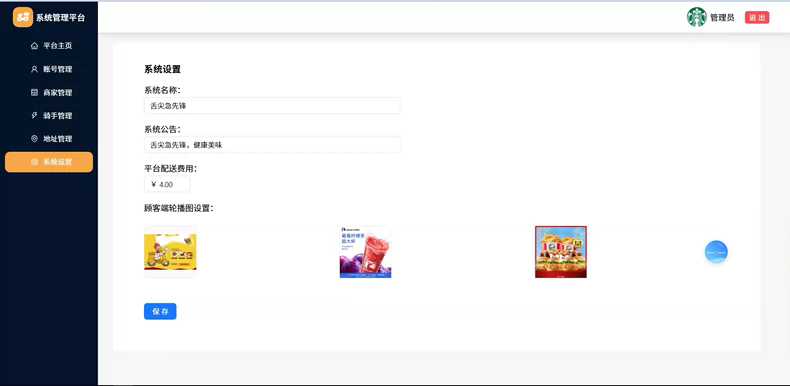Click the user icon beside 账号管理
Viewport: 790px width, 386px height.
34,69
